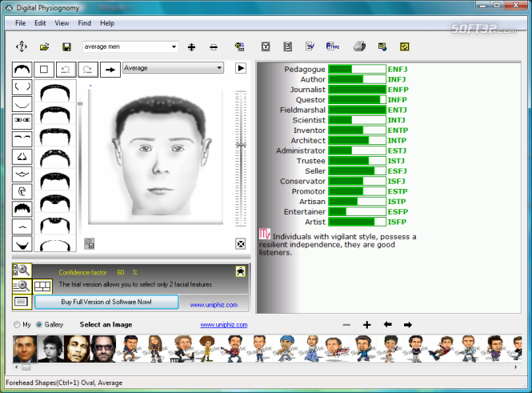The image size is (532, 393).
Task: Click the face portrait toolbar icon
Action: pos(266,46)
